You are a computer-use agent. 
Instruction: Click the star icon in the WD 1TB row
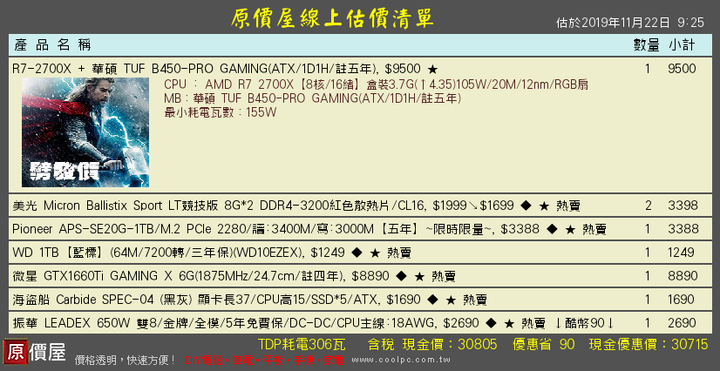tap(375, 253)
